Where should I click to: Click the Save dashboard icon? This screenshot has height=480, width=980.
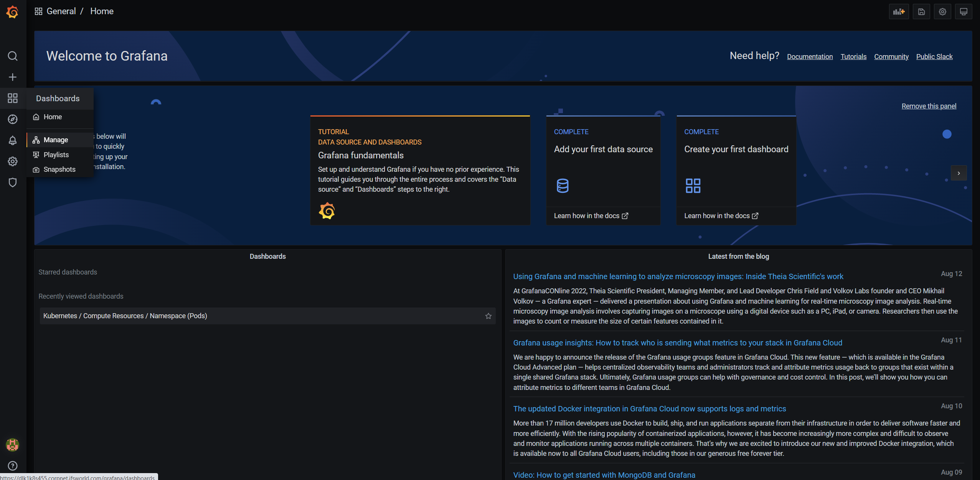coord(921,12)
